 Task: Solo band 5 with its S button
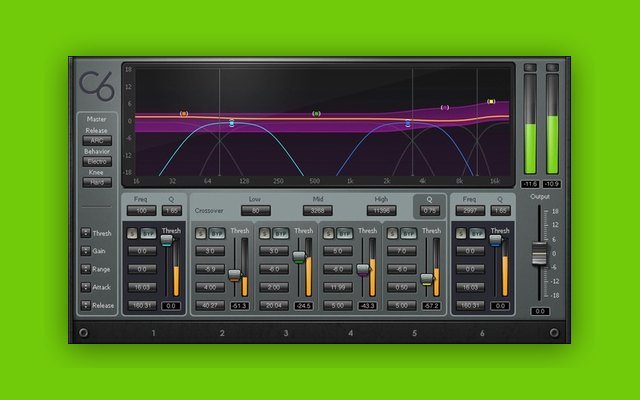(392, 233)
